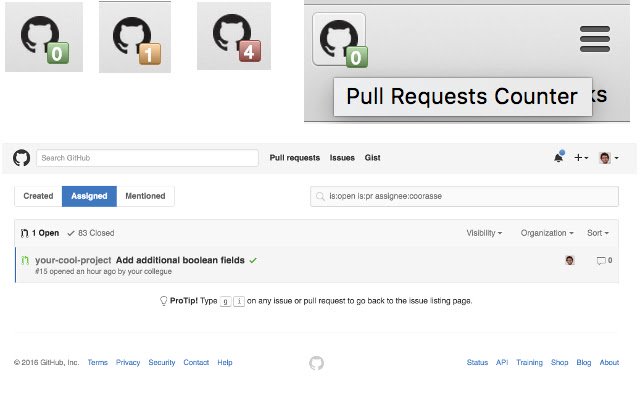Expand the Sort dropdown
Screen dimensions: 640x400
598,233
